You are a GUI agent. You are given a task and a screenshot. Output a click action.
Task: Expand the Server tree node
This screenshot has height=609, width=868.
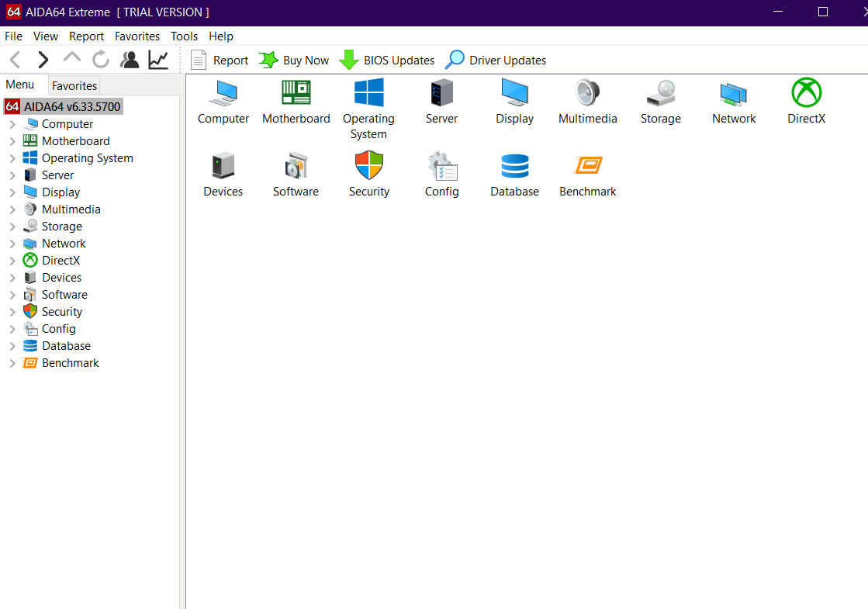(x=12, y=175)
